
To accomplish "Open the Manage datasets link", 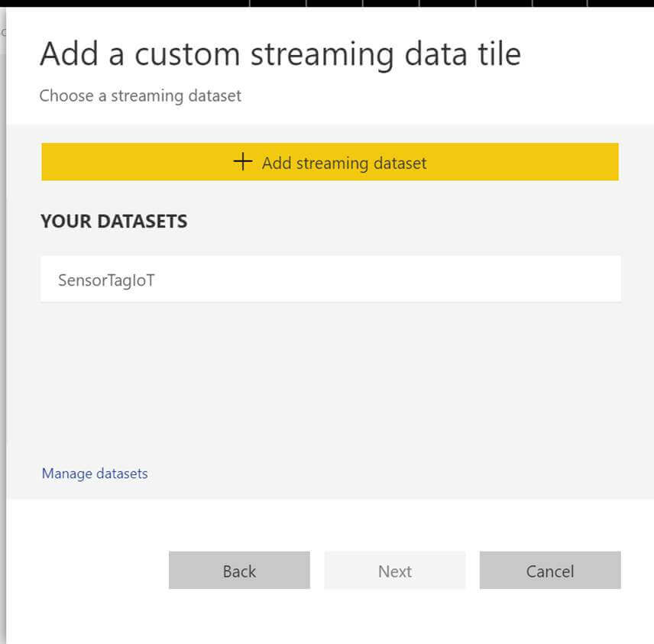I will [x=95, y=474].
